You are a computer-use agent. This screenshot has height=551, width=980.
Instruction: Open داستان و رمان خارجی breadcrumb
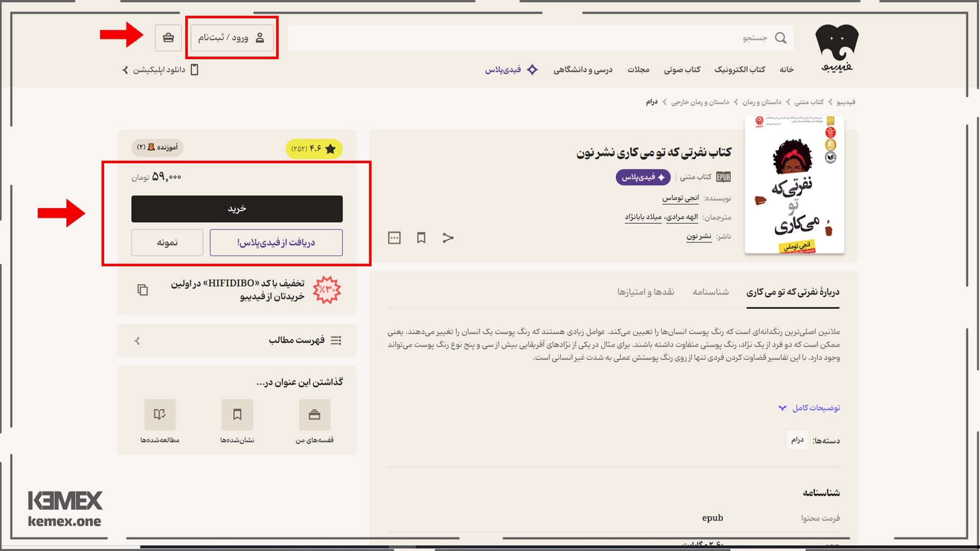coord(700,102)
